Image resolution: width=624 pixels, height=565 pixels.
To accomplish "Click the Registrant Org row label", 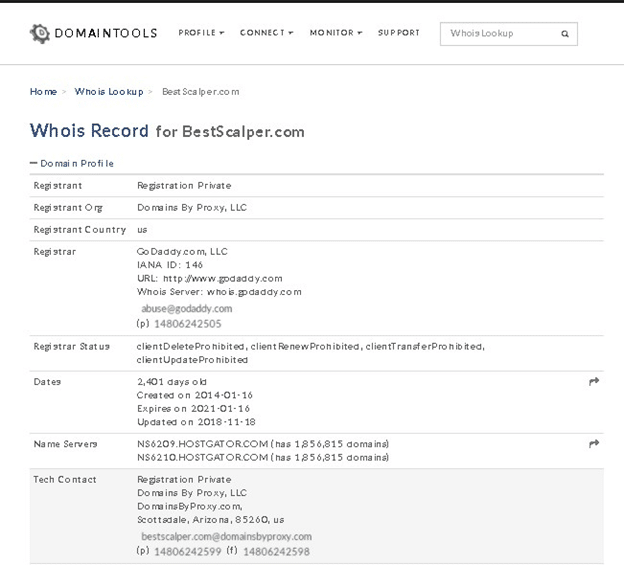I will click(68, 208).
